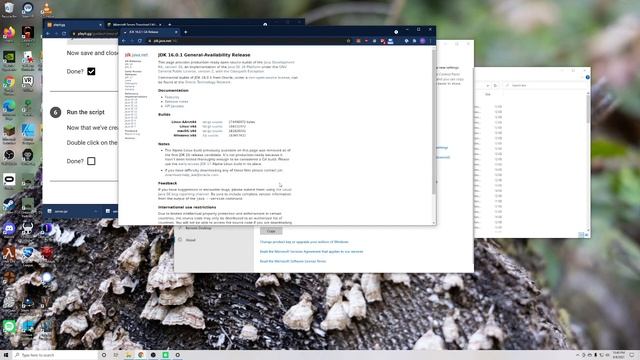Tick the unchecked Done? box under Run the script
Screen dimensions: 640x360
pyautogui.click(x=91, y=161)
